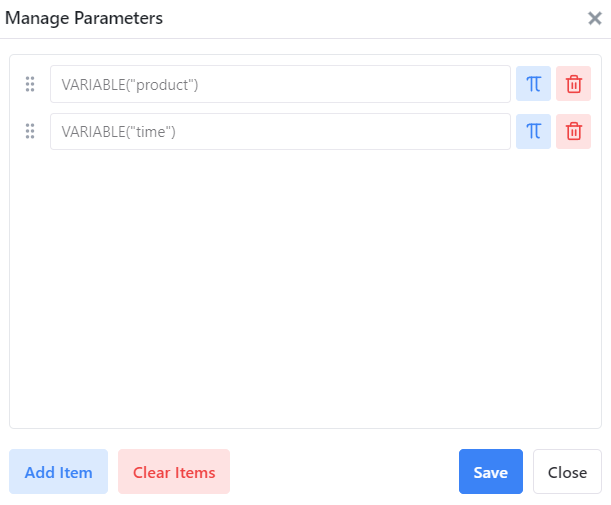
Task: Click the drag handle of the product row
Action: (30, 84)
